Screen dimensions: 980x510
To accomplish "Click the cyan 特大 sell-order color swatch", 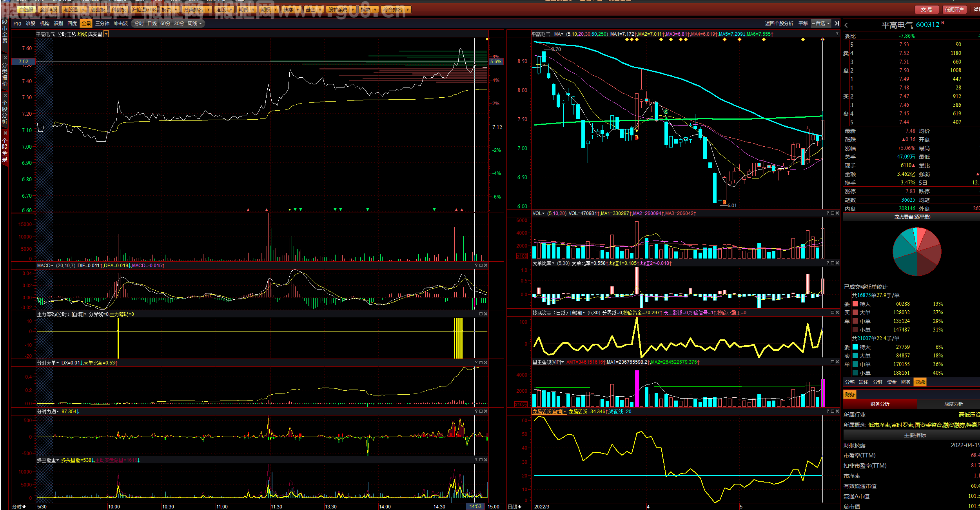I will pyautogui.click(x=855, y=347).
